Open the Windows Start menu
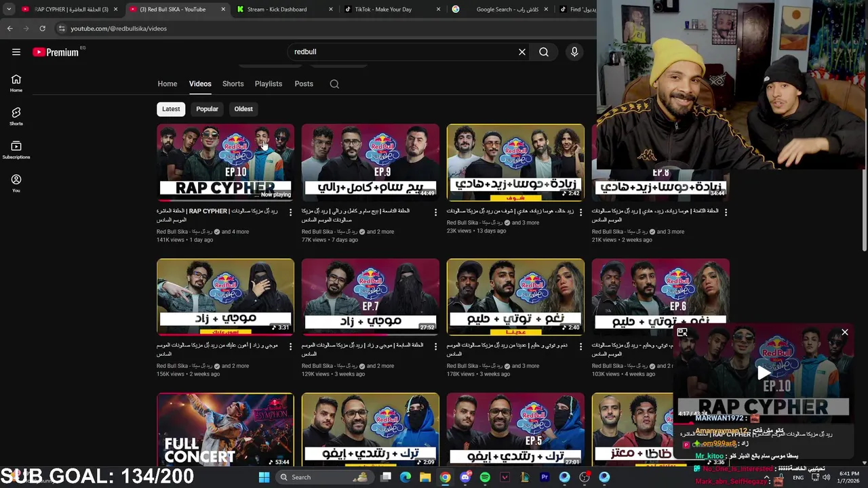 [x=264, y=477]
